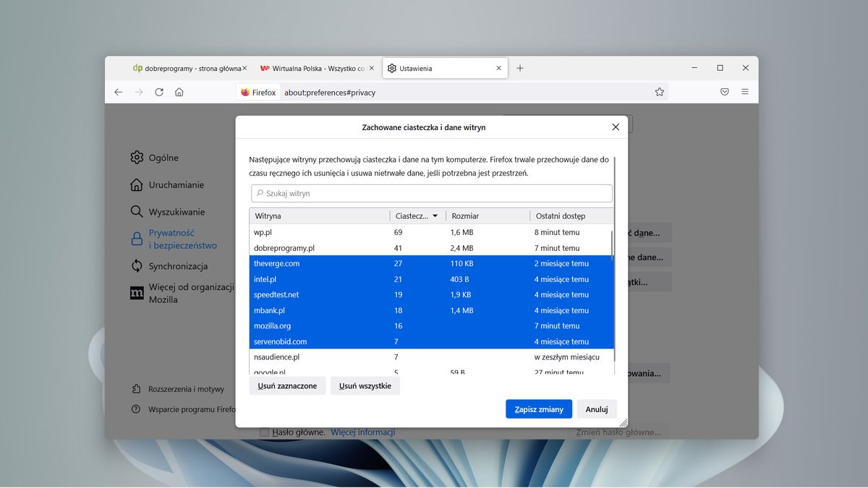Open the Więcej informacji link
Viewport: 868px width, 488px height.
pyautogui.click(x=362, y=432)
